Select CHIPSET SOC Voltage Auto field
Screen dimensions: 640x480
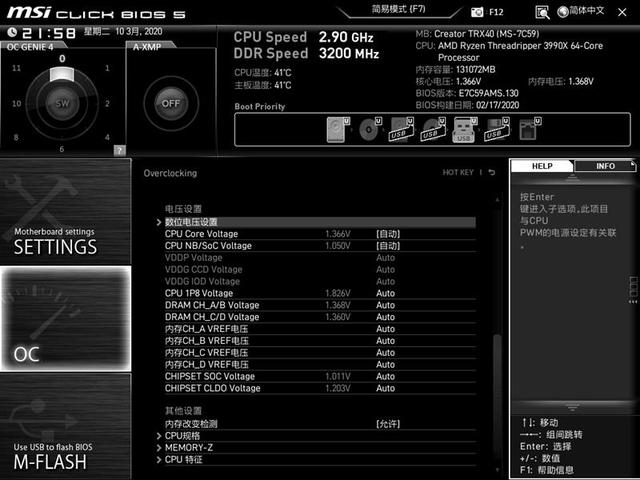point(385,376)
